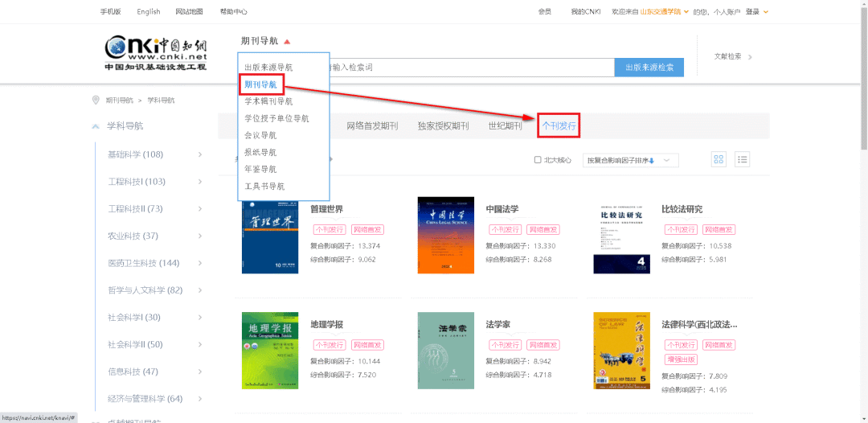
Task: Click 比较法研究 journal title
Action: tap(682, 209)
